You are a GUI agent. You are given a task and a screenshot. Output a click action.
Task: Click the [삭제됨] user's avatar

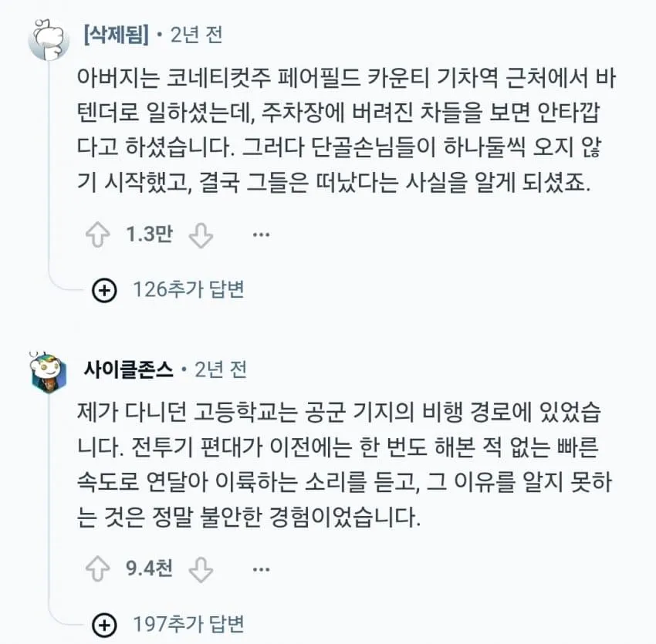(x=49, y=39)
